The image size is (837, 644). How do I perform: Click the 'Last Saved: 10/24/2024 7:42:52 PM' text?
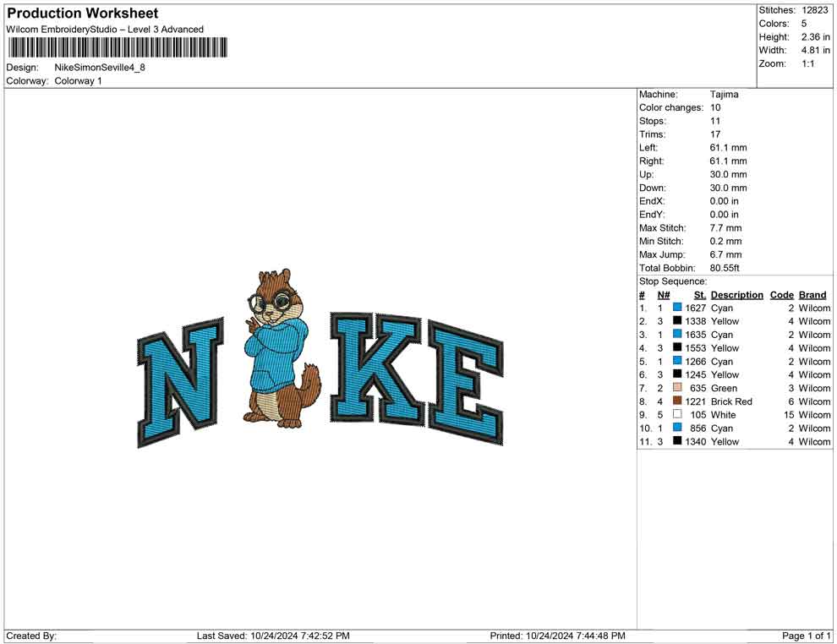point(273,636)
